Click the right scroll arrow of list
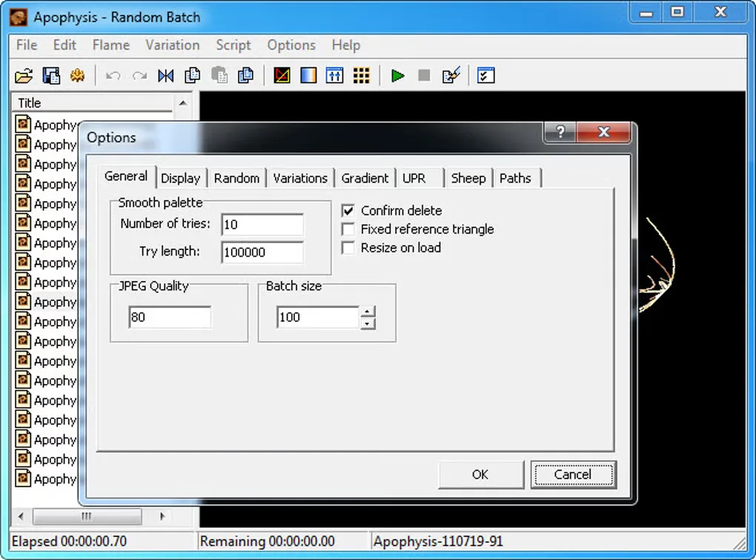 pos(162,516)
